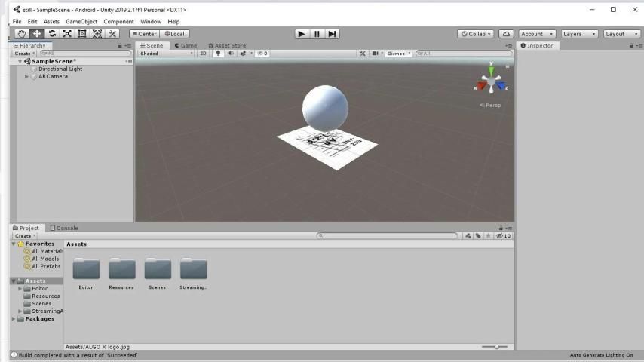Toggle pivot mode Center button
This screenshot has height=362, width=644.
[x=144, y=34]
